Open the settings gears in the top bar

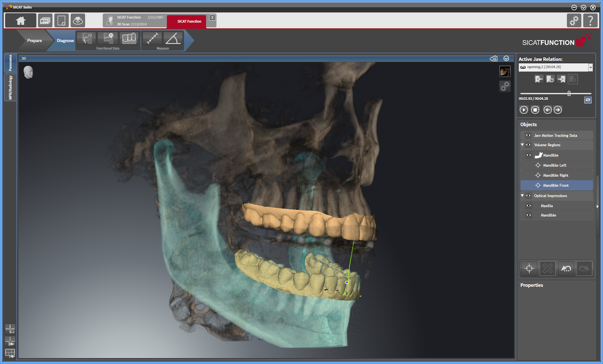click(x=574, y=21)
